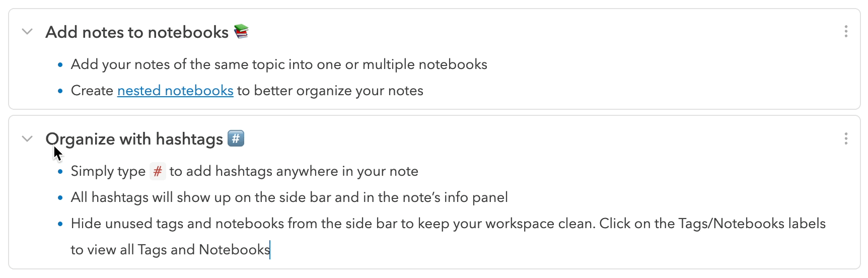Select bullet point before "Hide unused tags"

(x=60, y=224)
